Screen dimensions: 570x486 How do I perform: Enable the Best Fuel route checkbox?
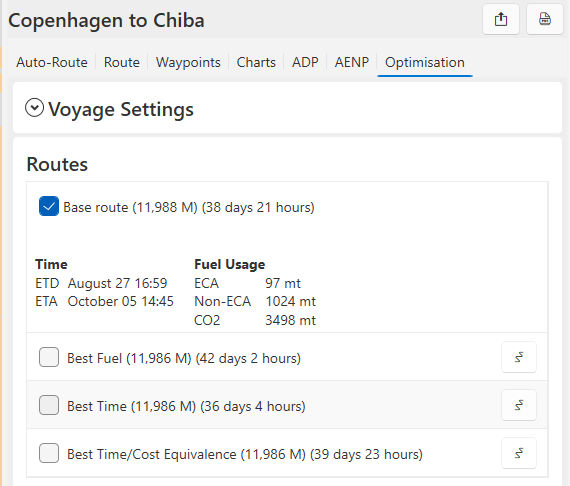[49, 357]
